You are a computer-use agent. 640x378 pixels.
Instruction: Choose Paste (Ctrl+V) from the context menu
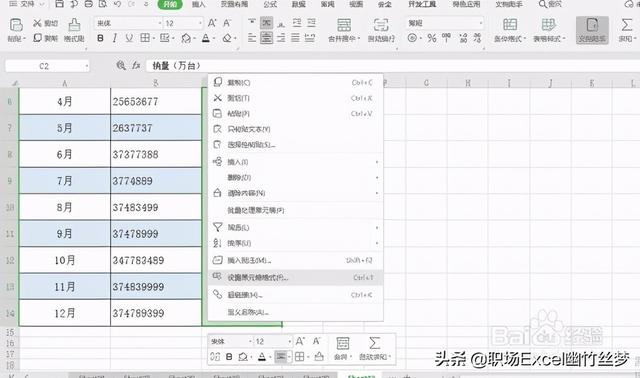click(x=296, y=113)
